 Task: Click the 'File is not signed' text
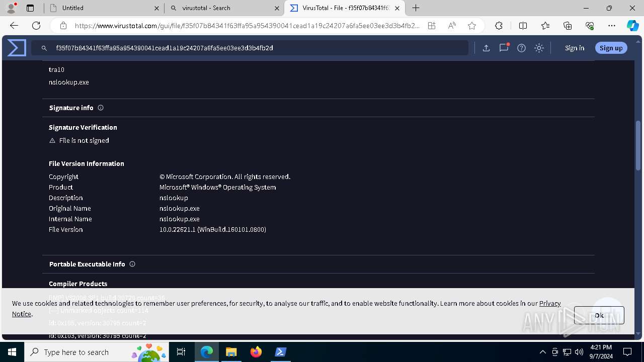pyautogui.click(x=84, y=140)
